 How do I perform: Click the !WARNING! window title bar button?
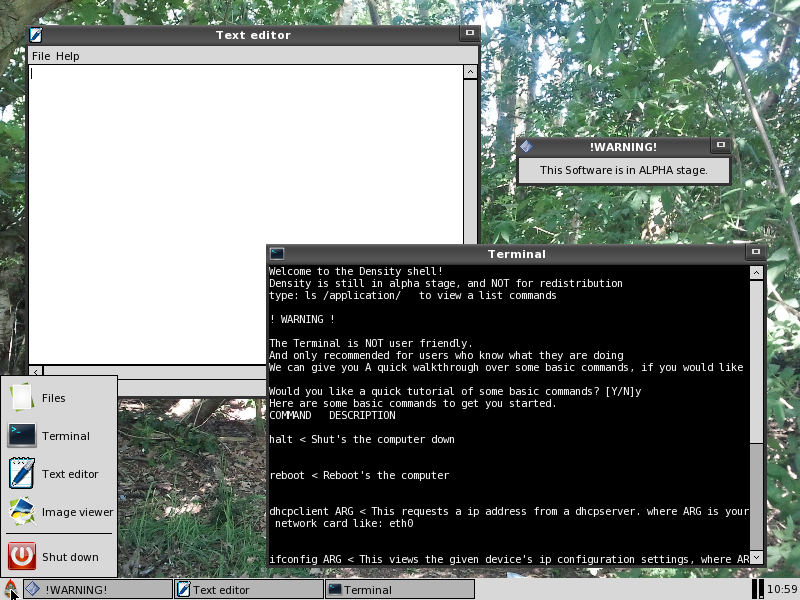(x=720, y=145)
